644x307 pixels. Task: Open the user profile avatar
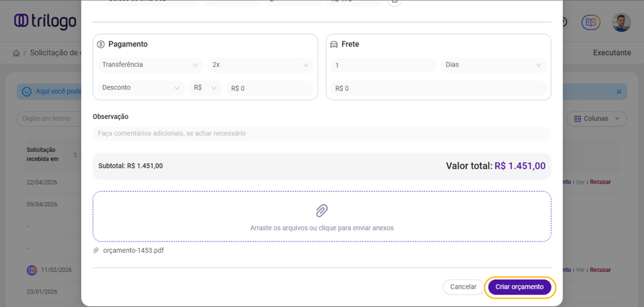(621, 22)
